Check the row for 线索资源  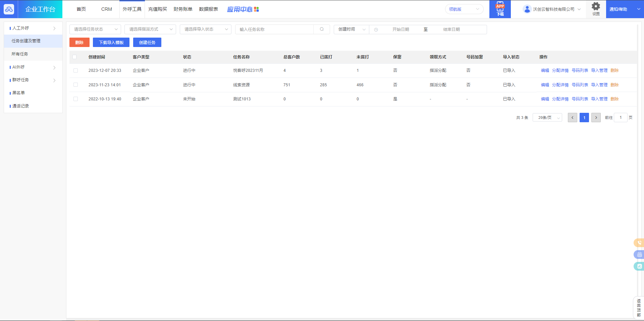(75, 85)
